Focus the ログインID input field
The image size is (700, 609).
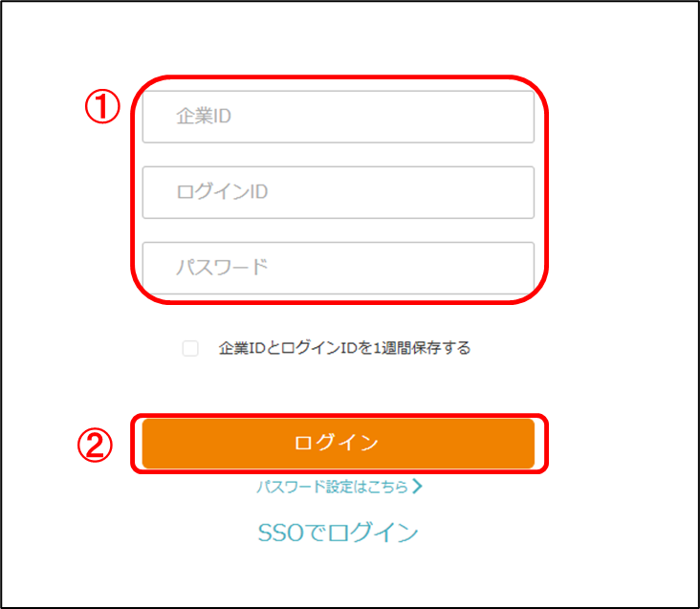tap(339, 193)
